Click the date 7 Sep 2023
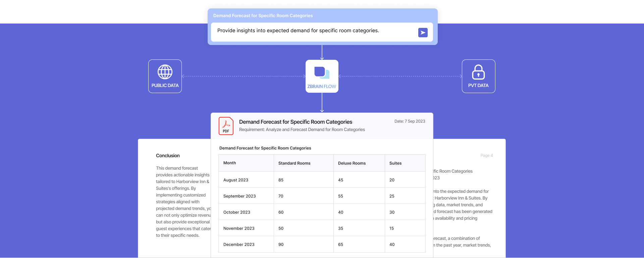 click(410, 121)
